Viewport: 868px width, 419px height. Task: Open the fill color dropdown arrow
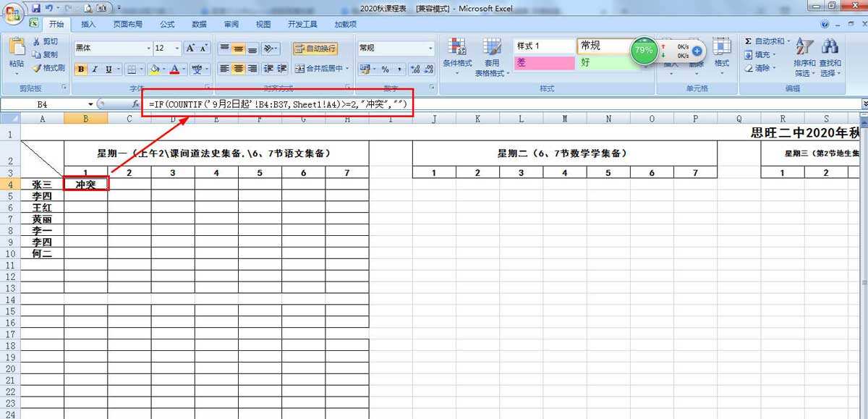click(x=163, y=69)
